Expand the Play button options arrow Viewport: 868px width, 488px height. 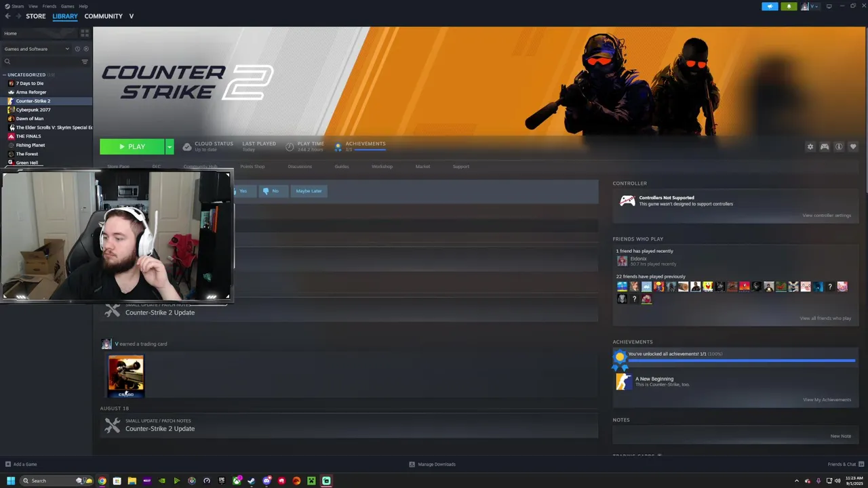point(170,146)
